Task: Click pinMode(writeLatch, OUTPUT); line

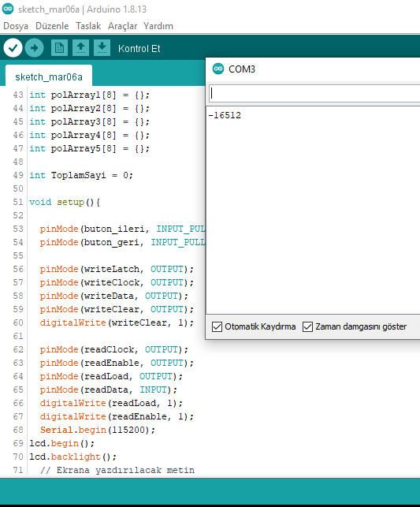Action: [x=117, y=269]
